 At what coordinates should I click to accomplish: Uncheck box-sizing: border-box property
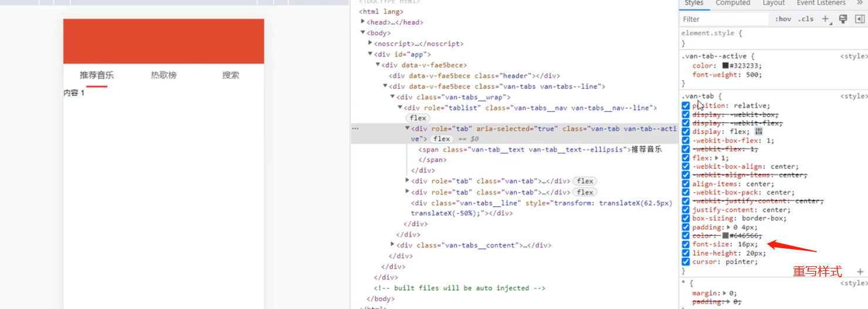(686, 218)
